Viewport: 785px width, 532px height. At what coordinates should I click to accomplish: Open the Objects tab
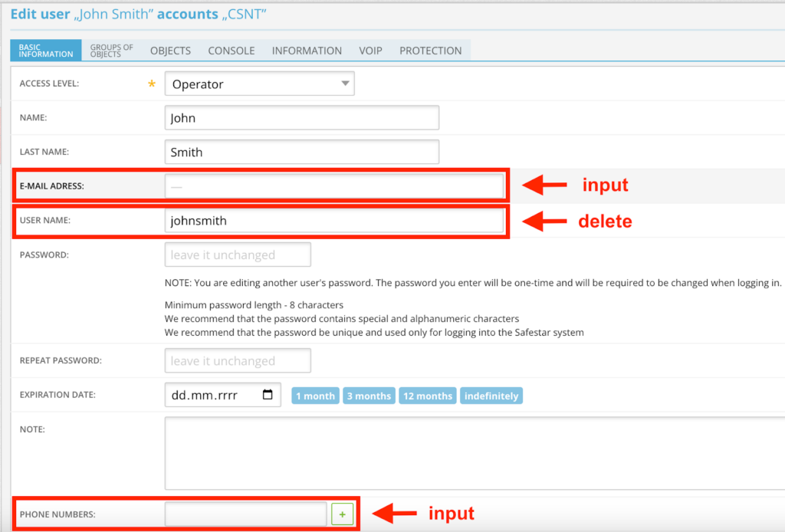170,51
